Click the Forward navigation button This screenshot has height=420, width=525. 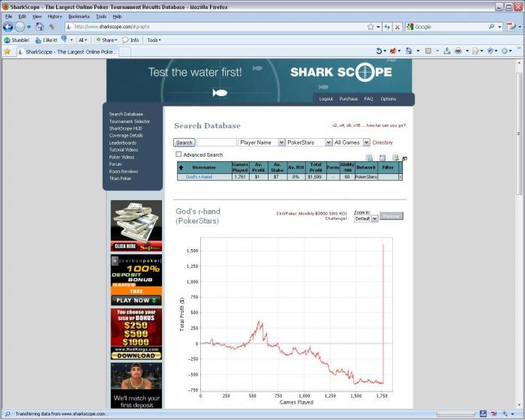click(x=20, y=27)
